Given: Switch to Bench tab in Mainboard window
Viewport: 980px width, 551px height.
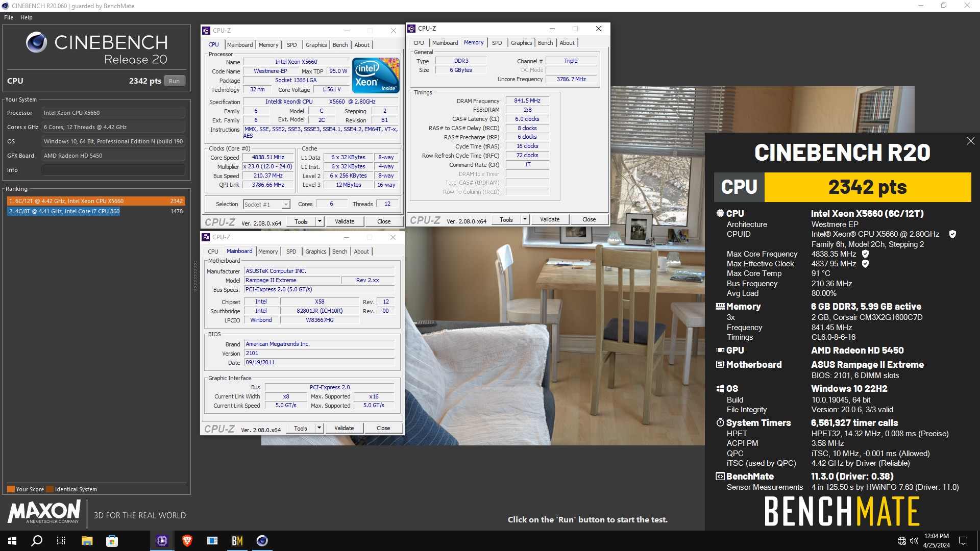Looking at the screenshot, I should (340, 252).
